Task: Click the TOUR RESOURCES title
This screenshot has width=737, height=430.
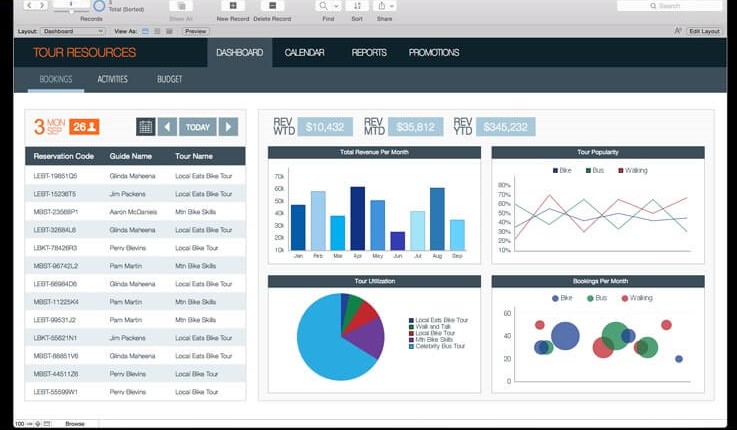Action: tap(85, 53)
